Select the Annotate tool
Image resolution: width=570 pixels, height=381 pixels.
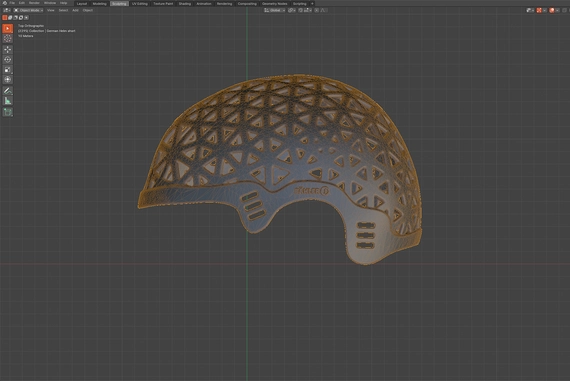8,91
